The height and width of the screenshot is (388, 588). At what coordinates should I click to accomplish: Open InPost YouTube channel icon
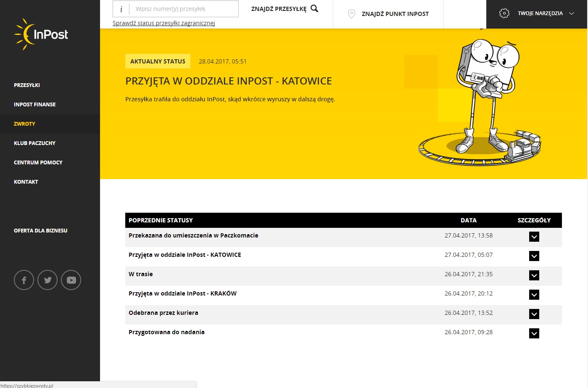71,280
